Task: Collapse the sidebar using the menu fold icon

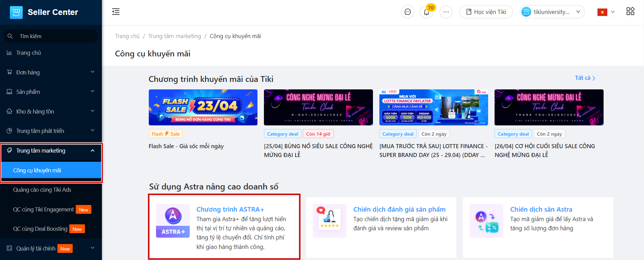Action: pos(116,12)
